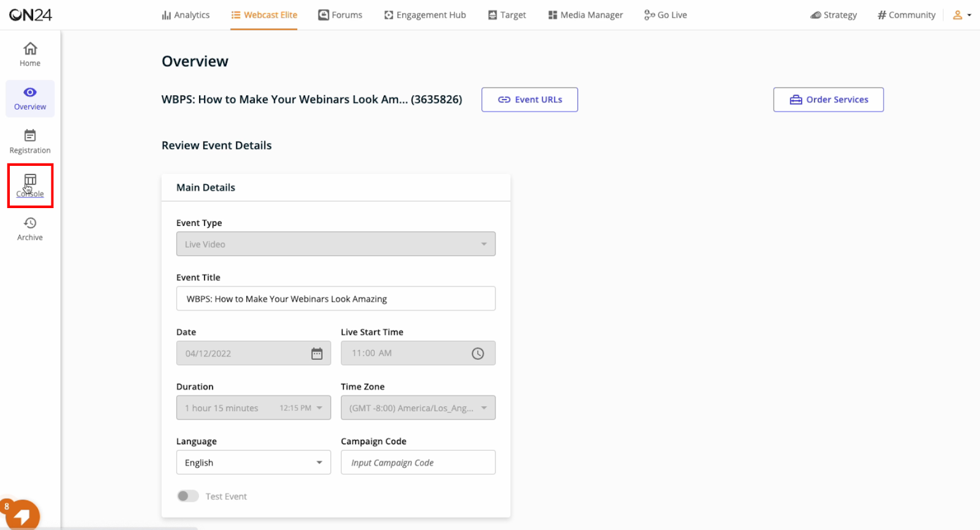The image size is (980, 530).
Task: Go to Engagement Hub
Action: (x=425, y=15)
